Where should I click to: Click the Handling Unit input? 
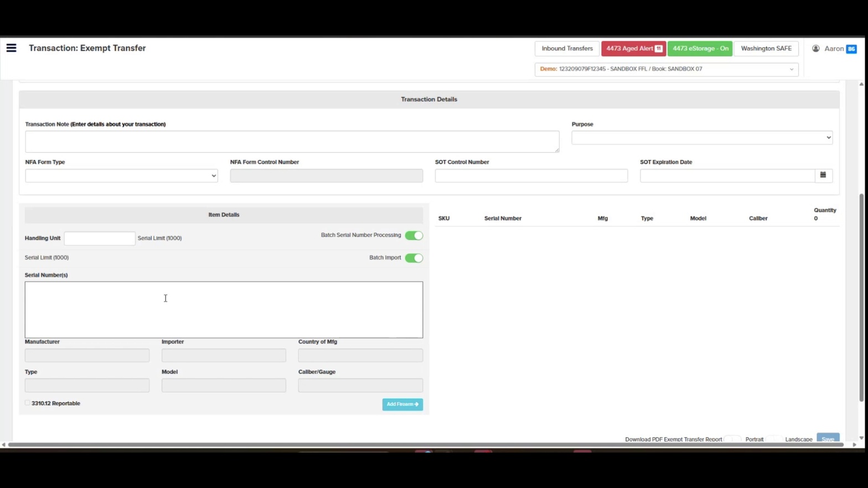pos(100,238)
